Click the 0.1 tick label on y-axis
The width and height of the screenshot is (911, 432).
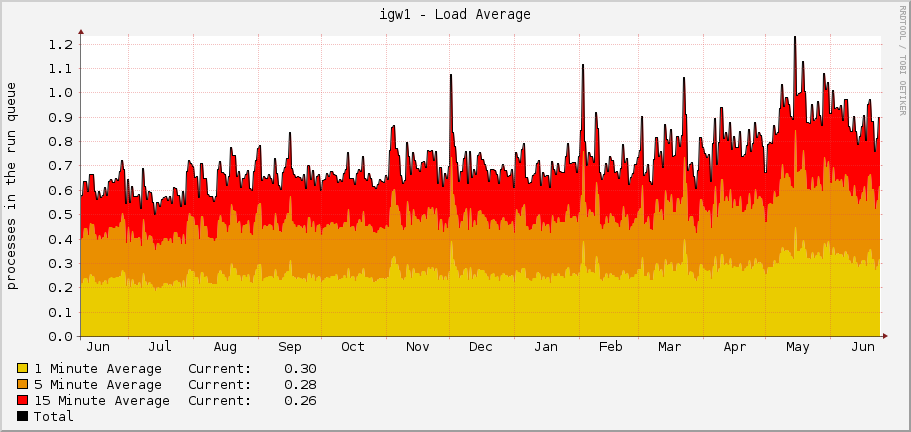click(61, 312)
